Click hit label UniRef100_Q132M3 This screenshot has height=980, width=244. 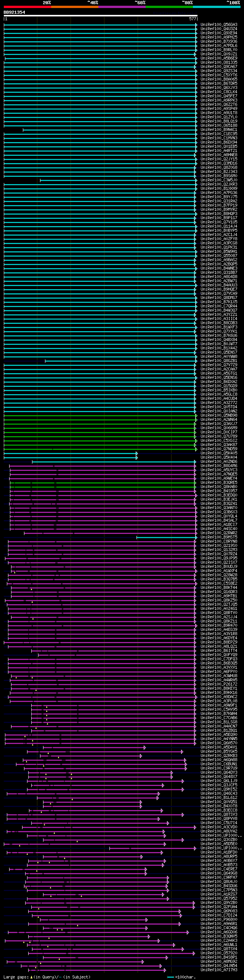coord(219,550)
